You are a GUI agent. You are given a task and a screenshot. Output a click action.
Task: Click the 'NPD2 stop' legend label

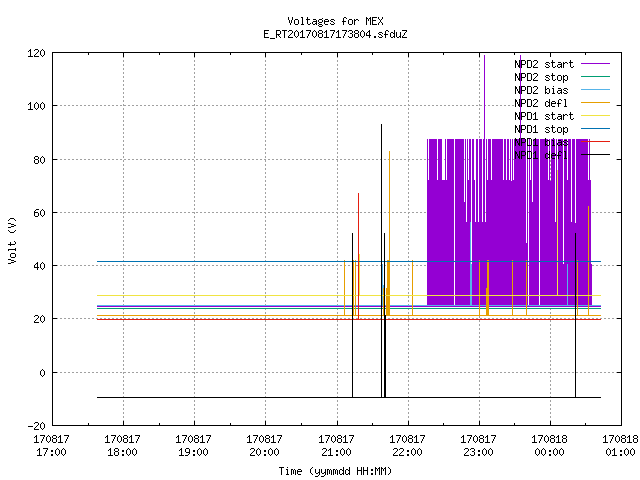click(x=541, y=77)
